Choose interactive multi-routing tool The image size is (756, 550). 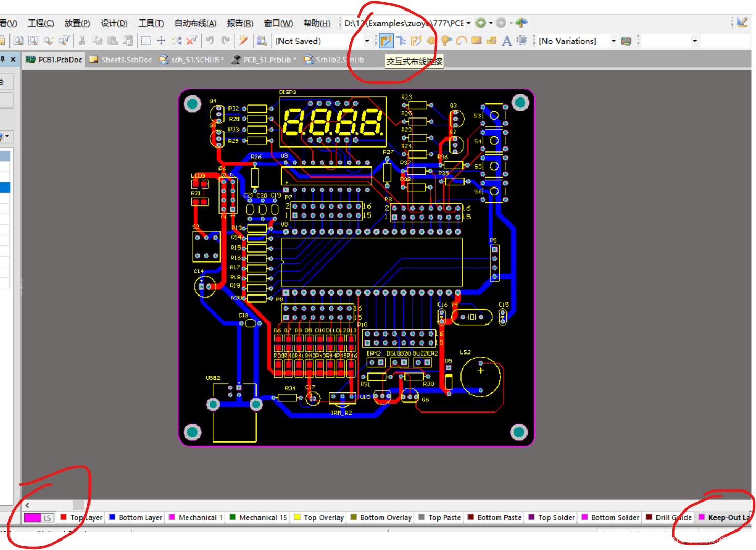point(401,41)
